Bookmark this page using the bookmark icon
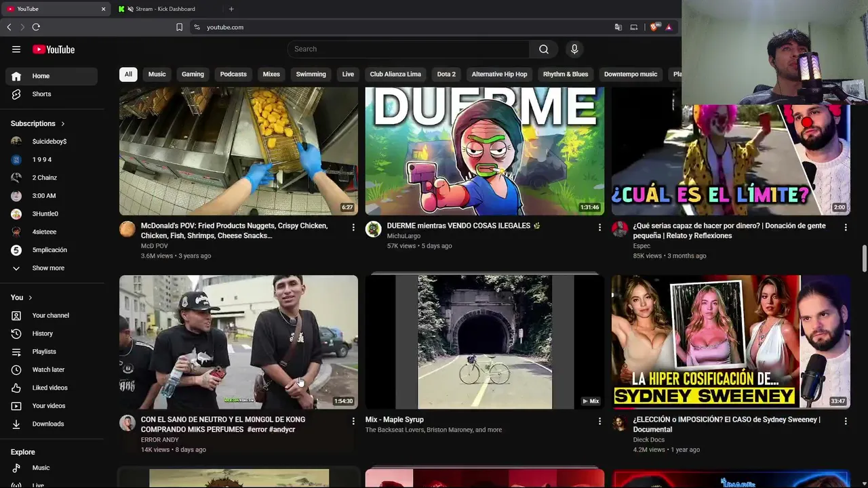Viewport: 868px width, 488px height. 179,27
